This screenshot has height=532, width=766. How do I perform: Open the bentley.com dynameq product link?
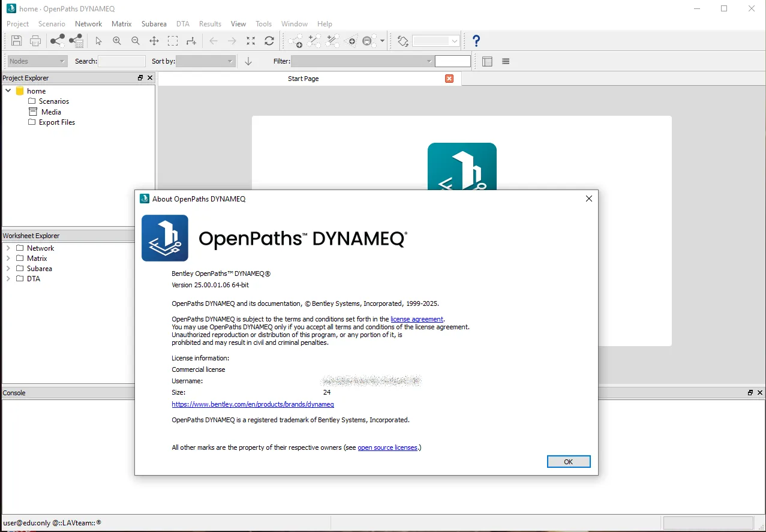(x=253, y=404)
